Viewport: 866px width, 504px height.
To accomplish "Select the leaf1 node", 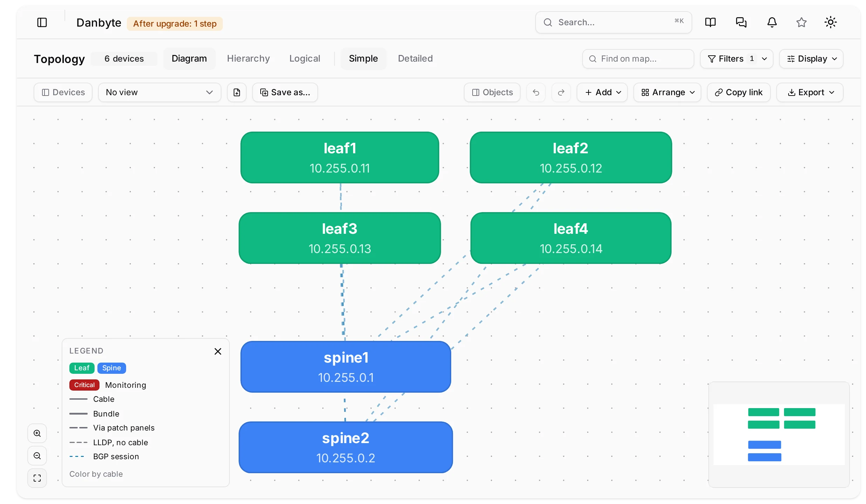I will tap(340, 157).
